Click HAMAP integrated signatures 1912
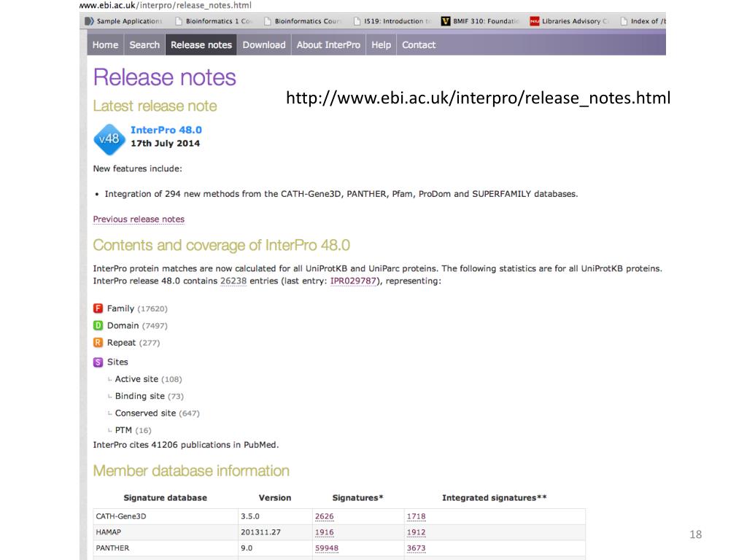The image size is (747, 560). click(x=416, y=532)
